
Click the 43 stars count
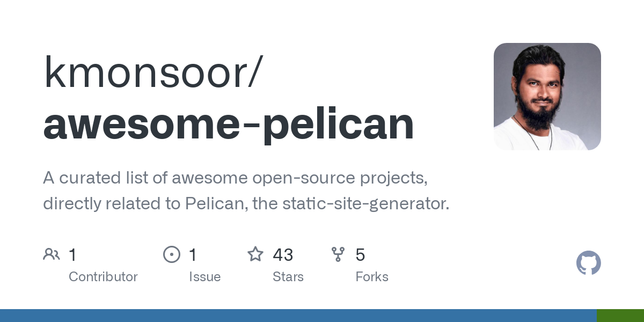283,254
